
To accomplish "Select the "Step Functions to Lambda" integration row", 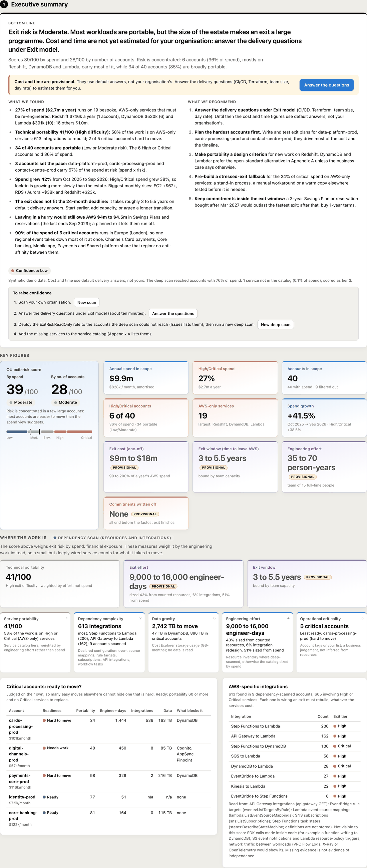I will 294,726.
